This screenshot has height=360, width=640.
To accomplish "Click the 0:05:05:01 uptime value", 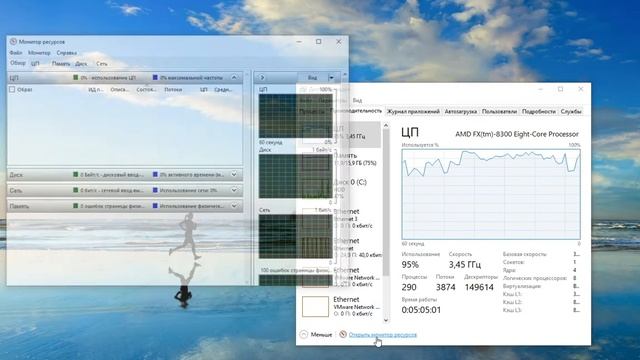I will pos(421,310).
